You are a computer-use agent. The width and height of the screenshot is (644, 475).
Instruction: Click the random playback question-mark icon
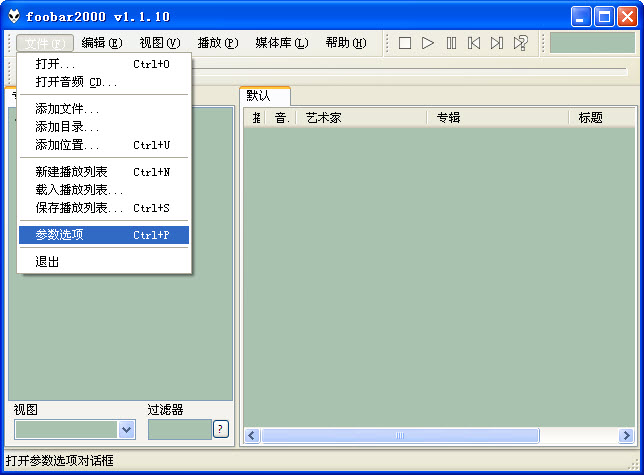(x=520, y=43)
